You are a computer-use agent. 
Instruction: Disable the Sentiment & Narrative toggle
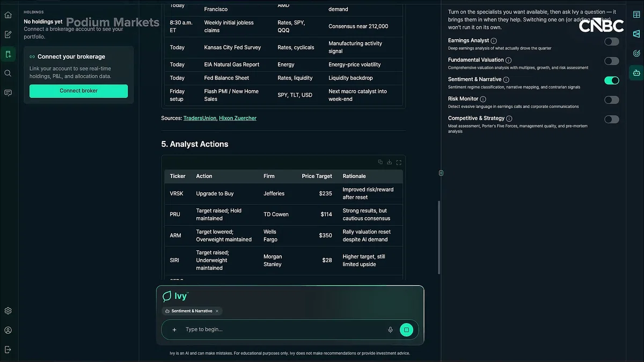pos(611,80)
